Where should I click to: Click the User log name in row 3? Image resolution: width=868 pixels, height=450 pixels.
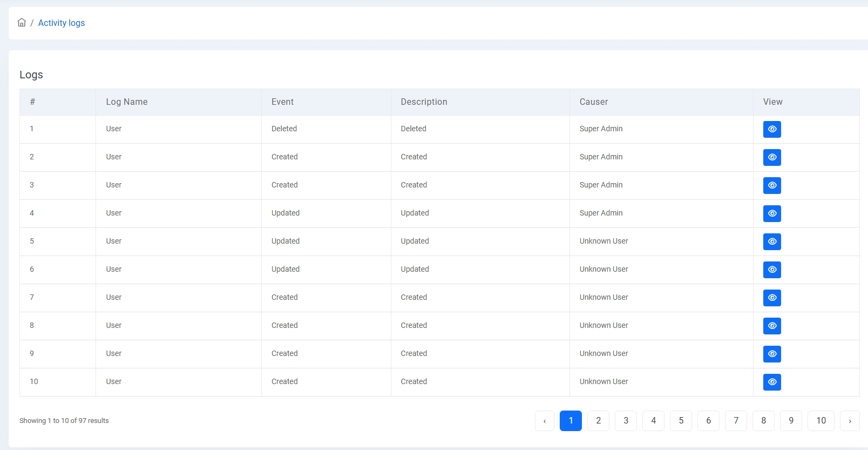point(113,185)
